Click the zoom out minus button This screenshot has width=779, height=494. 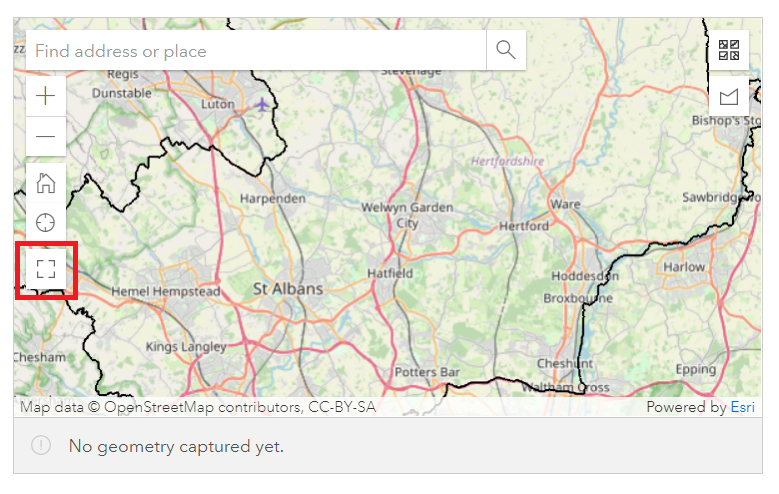(46, 136)
